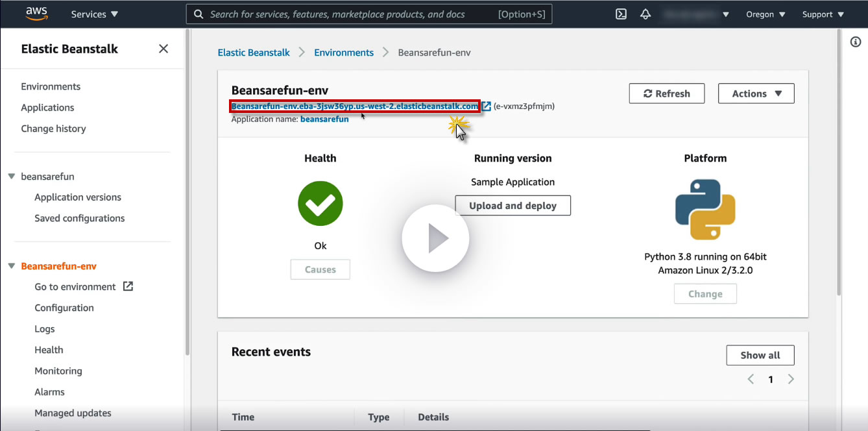868x431 pixels.
Task: Click the search magnifier icon
Action: 199,14
